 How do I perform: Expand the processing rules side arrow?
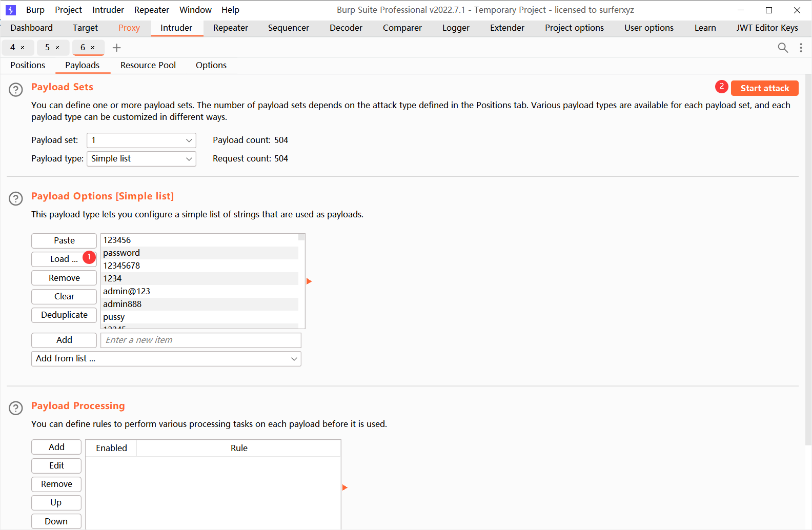tap(344, 487)
